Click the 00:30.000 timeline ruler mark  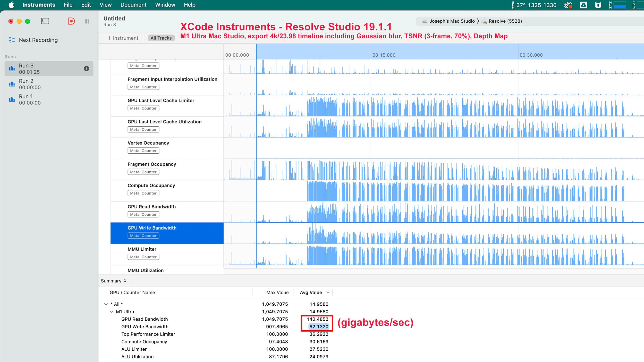[531, 55]
